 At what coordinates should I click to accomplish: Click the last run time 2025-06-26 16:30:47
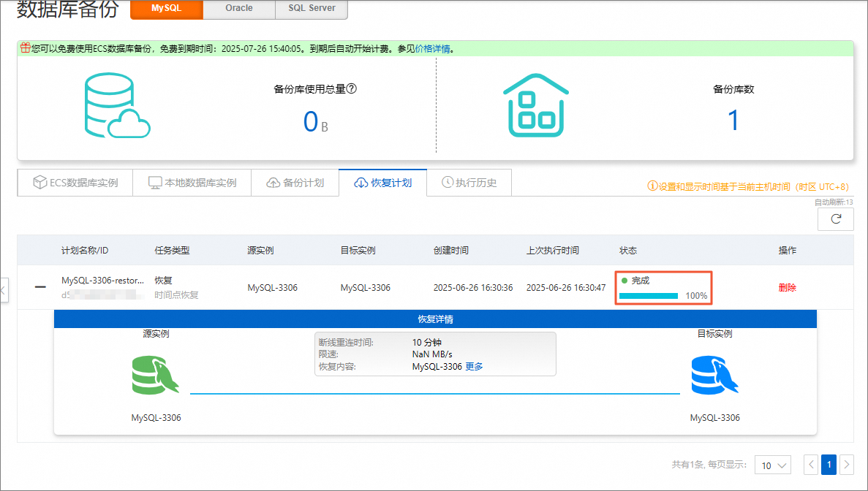pyautogui.click(x=566, y=288)
